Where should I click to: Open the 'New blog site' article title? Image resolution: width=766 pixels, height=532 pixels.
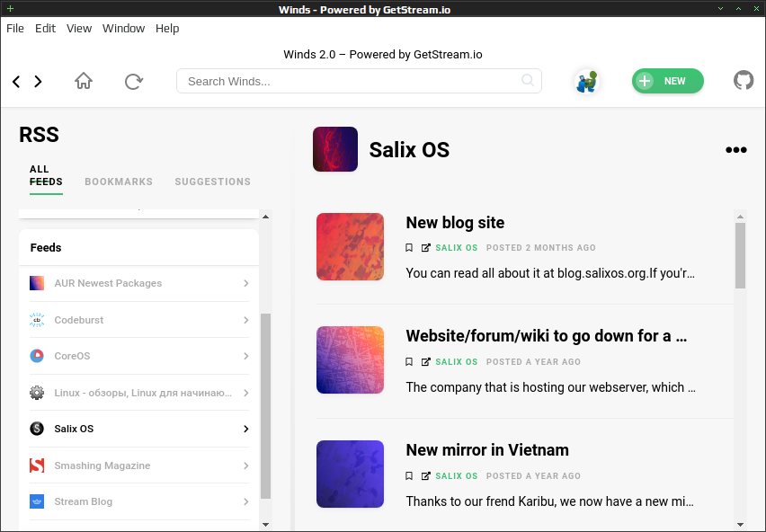[x=455, y=223]
